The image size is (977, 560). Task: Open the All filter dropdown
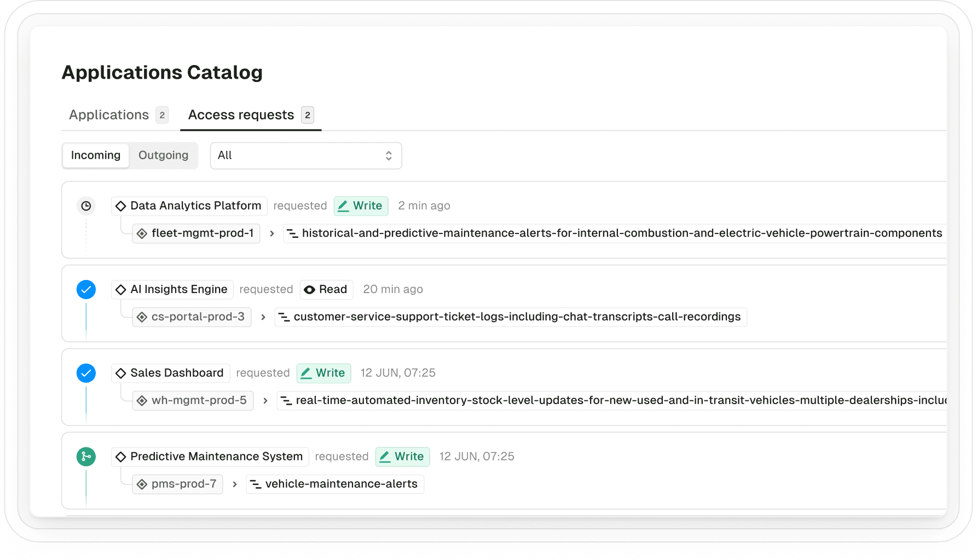305,155
